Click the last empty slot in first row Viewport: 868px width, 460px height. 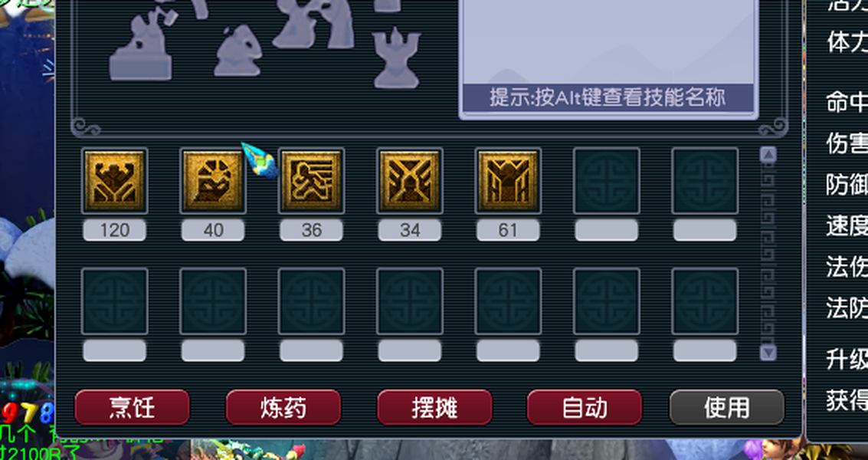point(706,181)
